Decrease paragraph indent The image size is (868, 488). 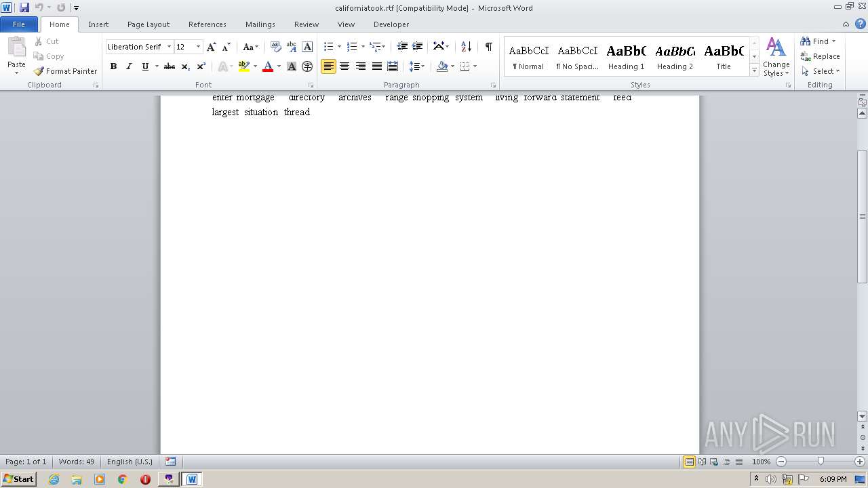[402, 47]
